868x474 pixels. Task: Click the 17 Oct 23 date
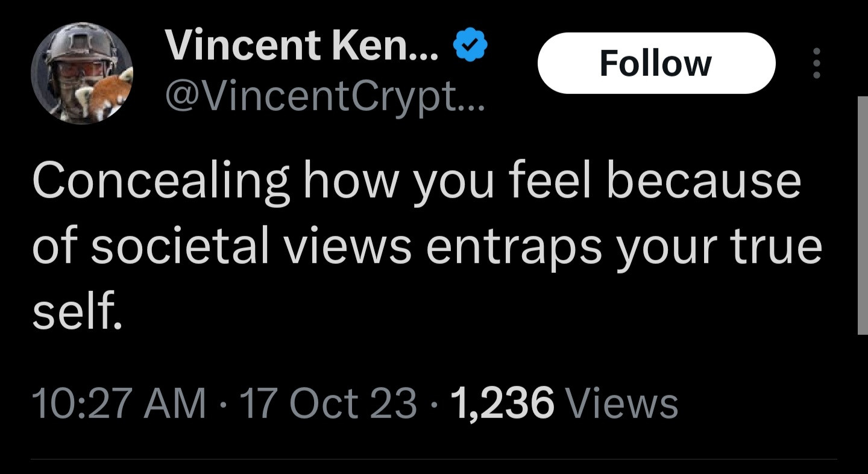(328, 403)
